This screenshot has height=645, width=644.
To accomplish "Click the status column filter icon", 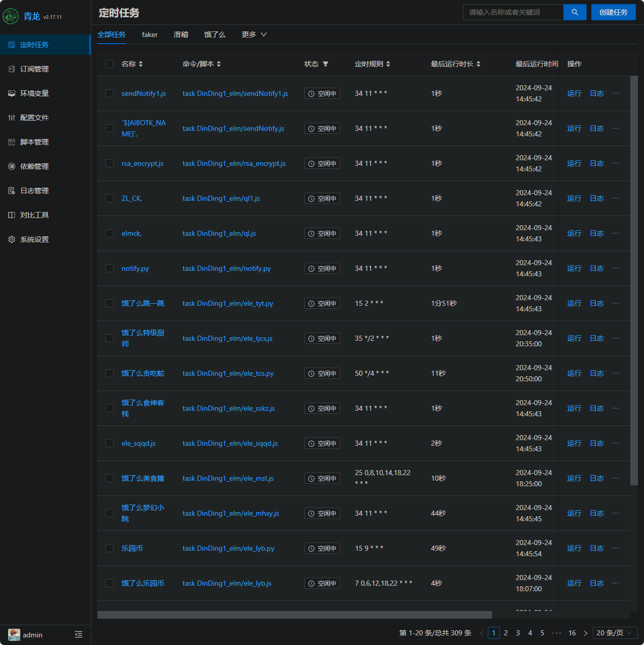I will coord(326,64).
